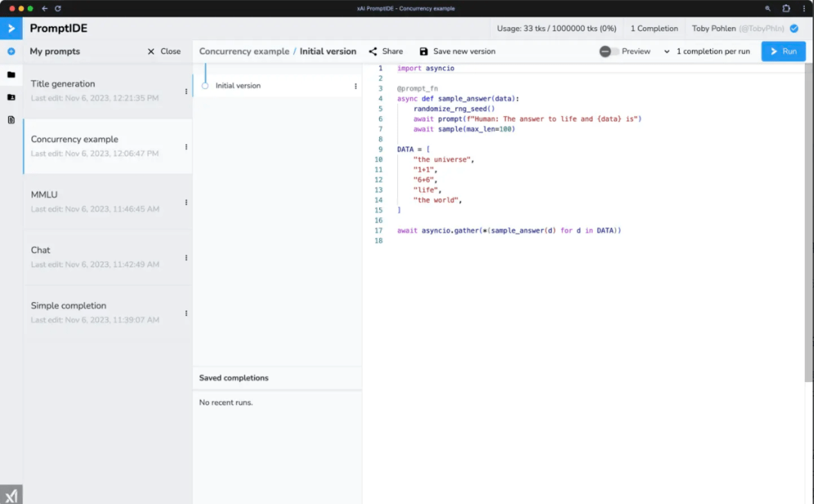Open three-dot menu for Title generation prompt

(x=186, y=91)
